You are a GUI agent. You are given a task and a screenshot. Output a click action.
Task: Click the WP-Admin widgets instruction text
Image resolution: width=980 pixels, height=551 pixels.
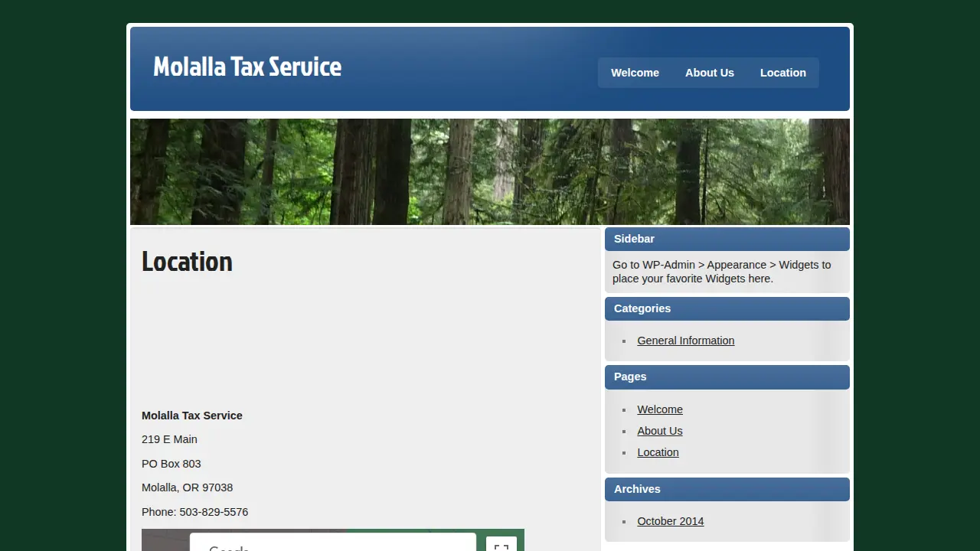pos(721,272)
